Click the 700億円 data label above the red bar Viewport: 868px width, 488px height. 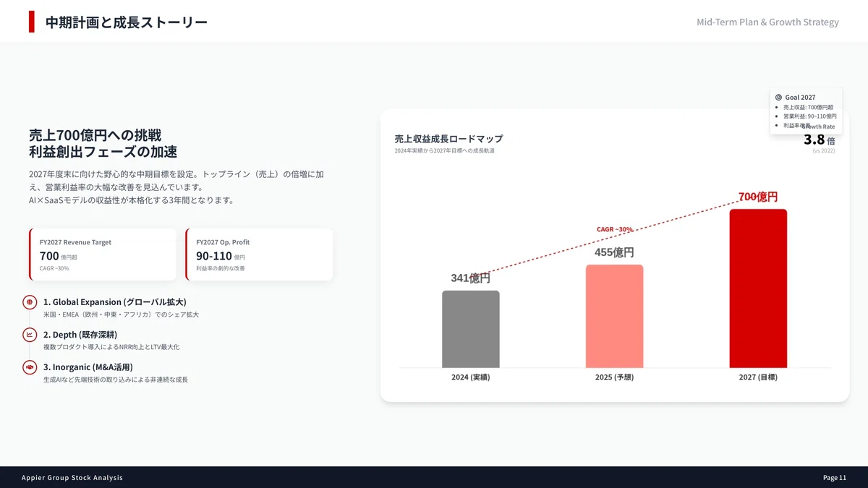point(758,197)
